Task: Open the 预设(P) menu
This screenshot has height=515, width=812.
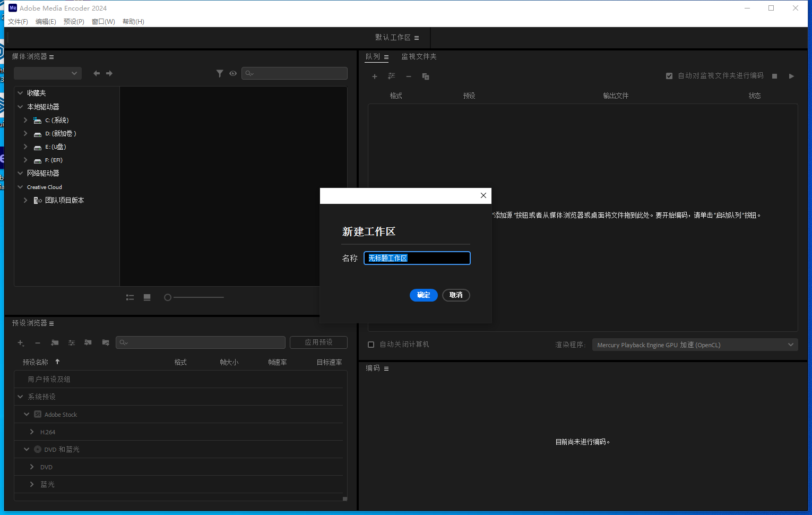Action: pyautogui.click(x=74, y=22)
